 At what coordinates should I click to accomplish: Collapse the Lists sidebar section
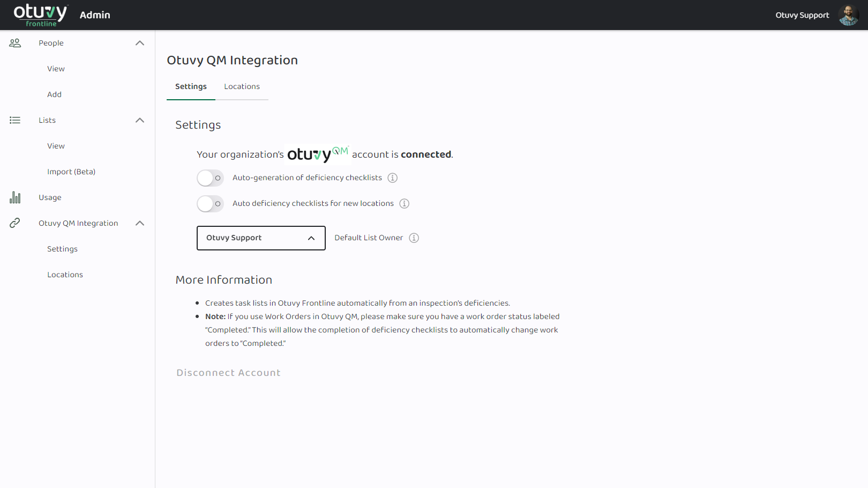140,120
